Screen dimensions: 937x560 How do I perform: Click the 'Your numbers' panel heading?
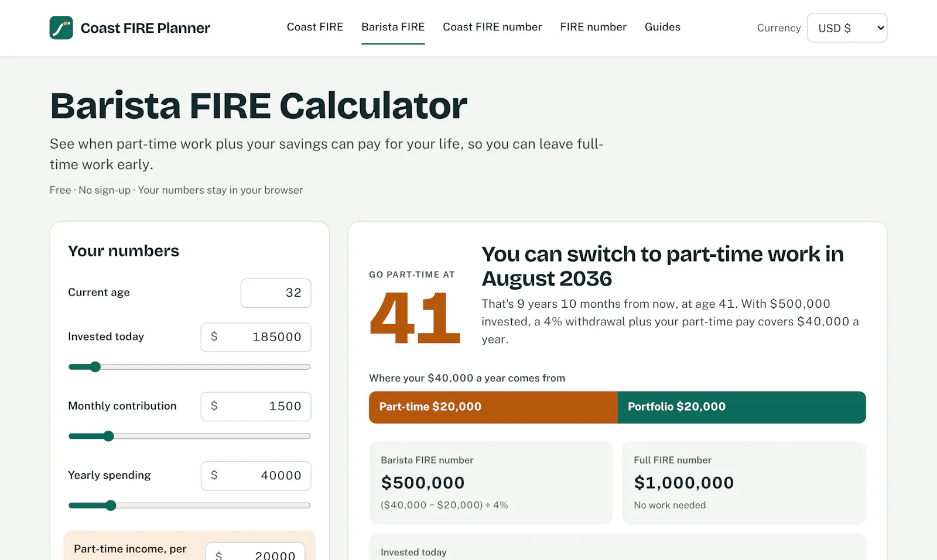124,251
